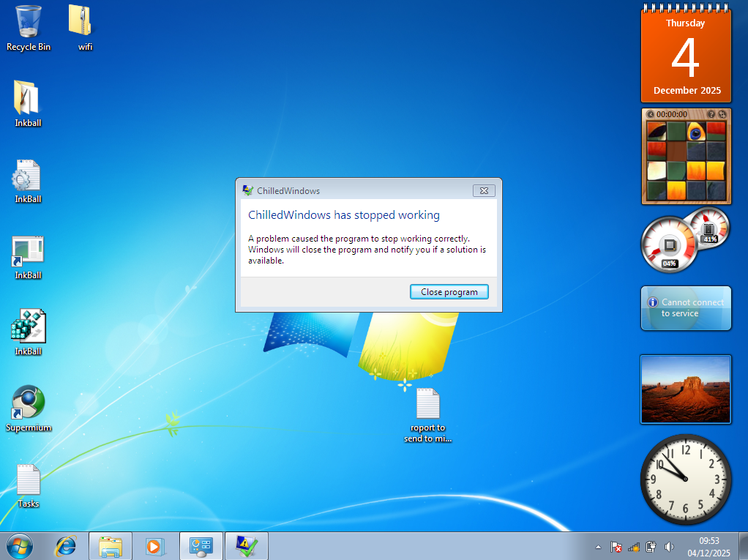This screenshot has width=748, height=560.
Task: Click the slide show gadget desert picture
Action: point(686,389)
